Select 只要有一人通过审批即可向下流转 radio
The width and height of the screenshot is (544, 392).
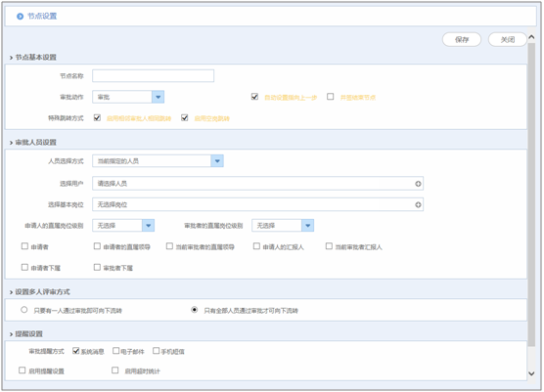click(x=23, y=310)
